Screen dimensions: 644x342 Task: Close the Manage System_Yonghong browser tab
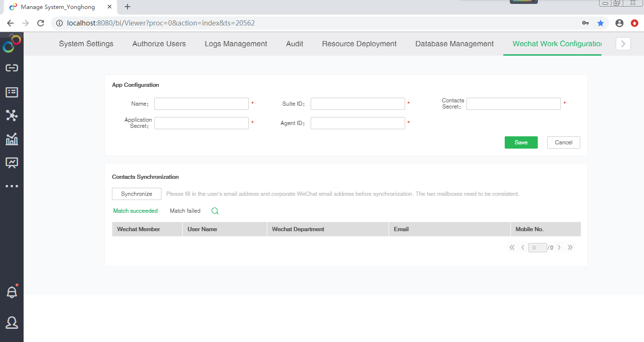coord(110,7)
